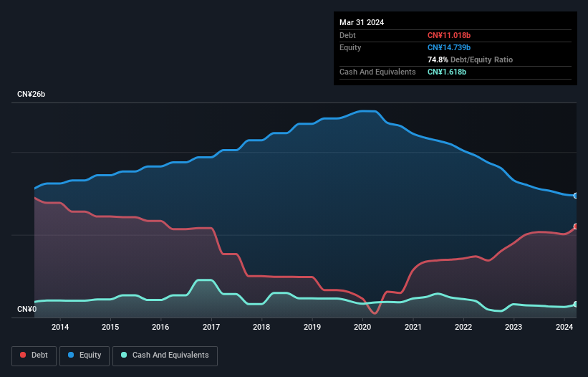
Task: Click the Equity endpoint marker at 2024
Action: tap(576, 196)
